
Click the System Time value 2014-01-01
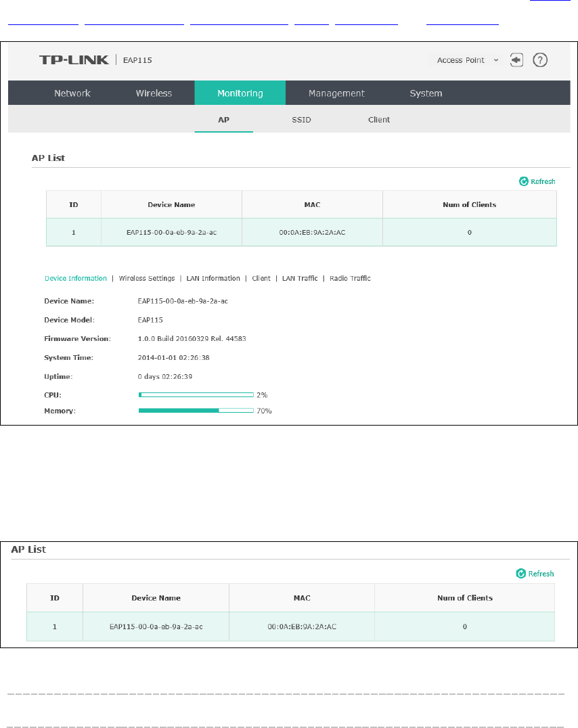(174, 358)
